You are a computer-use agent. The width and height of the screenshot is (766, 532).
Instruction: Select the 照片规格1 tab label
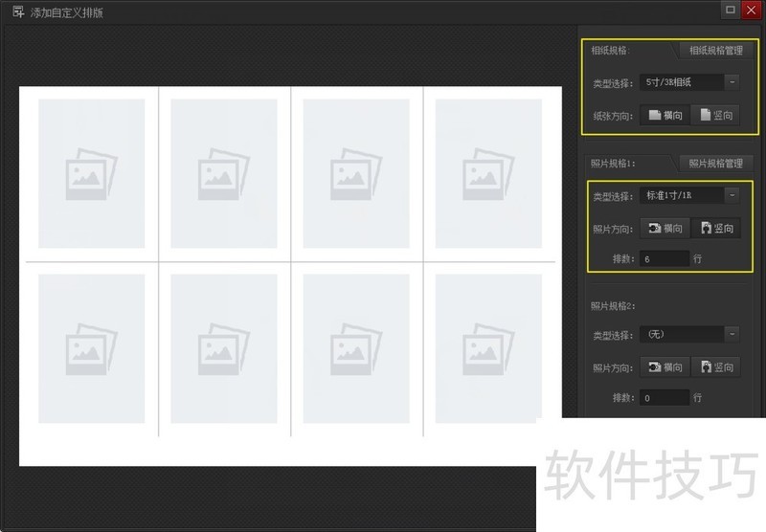pos(613,164)
